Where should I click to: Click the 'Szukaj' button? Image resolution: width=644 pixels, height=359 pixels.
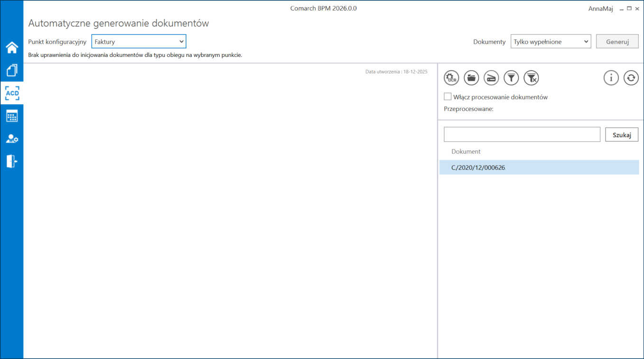point(622,135)
